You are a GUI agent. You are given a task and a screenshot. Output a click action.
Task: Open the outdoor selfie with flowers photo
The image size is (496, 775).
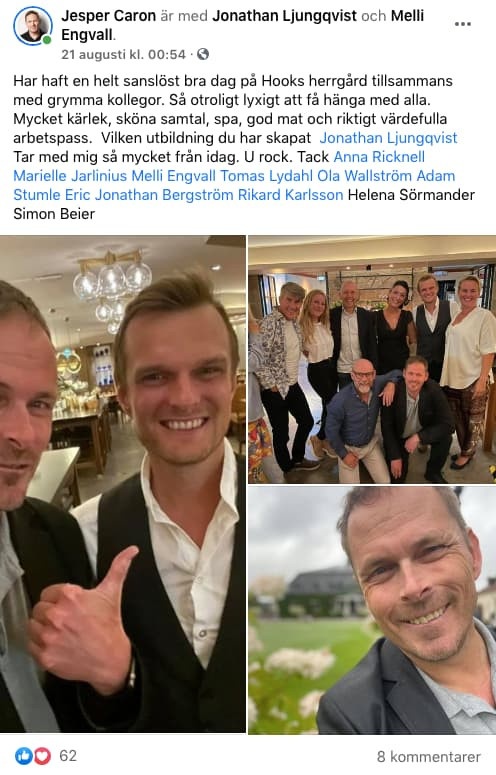coord(372,610)
